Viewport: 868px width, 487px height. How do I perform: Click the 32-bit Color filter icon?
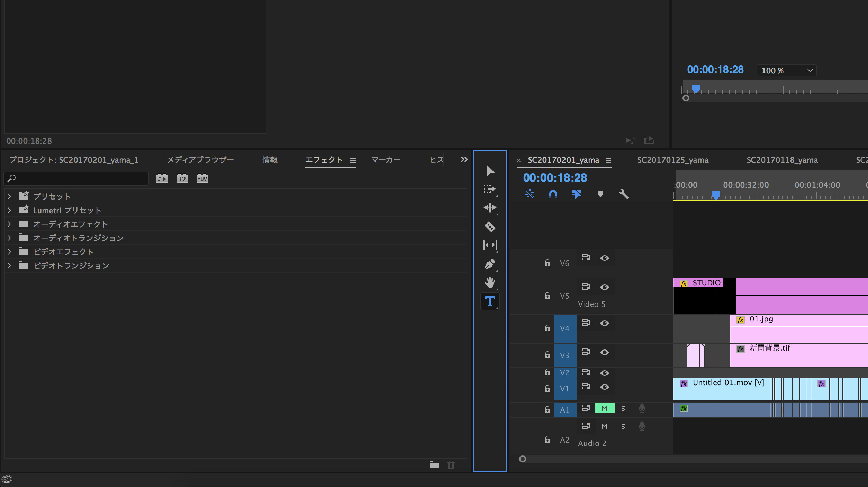point(182,179)
